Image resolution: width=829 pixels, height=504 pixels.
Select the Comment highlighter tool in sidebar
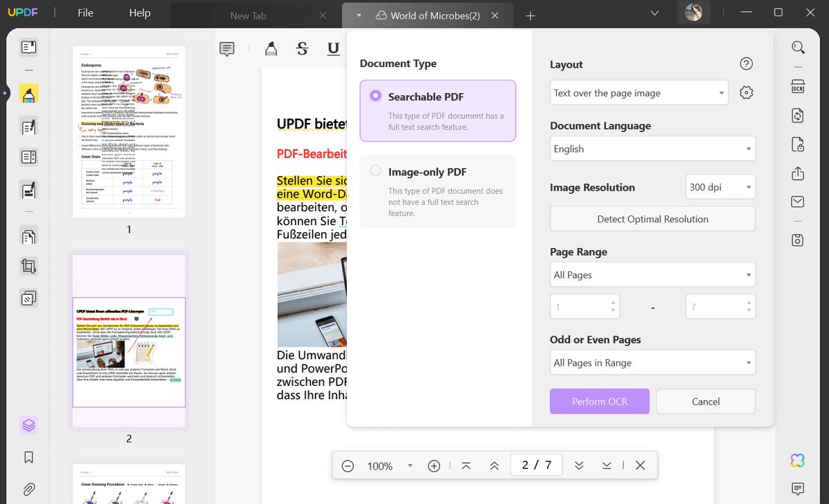pos(28,95)
